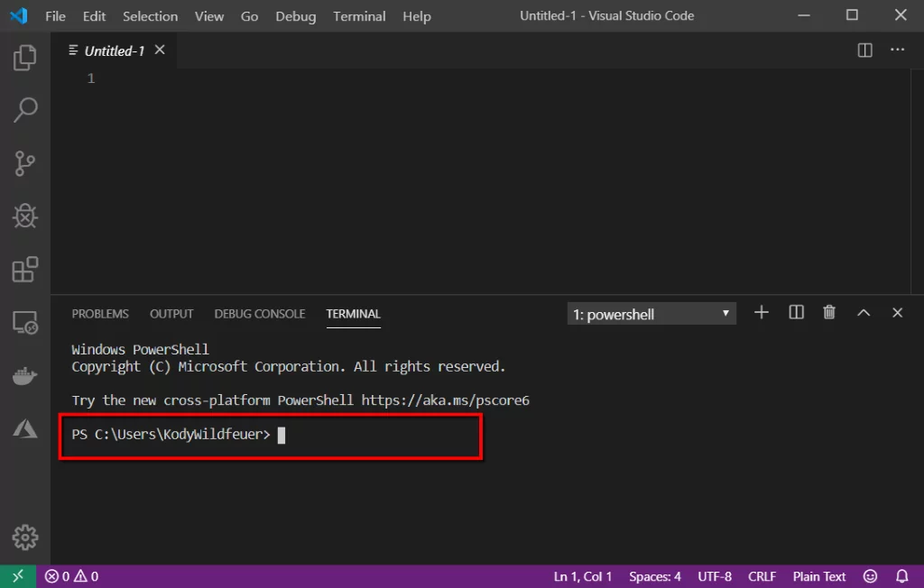This screenshot has height=588, width=924.
Task: Select the Untitled-1 editor tab
Action: 115,51
